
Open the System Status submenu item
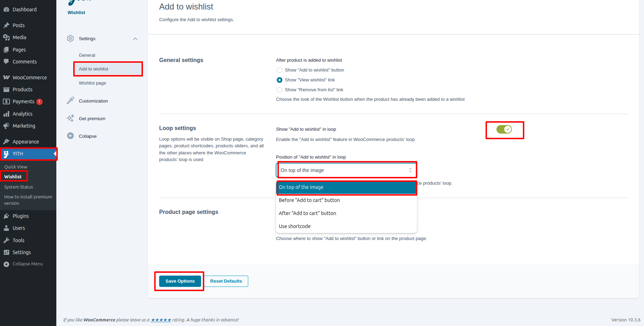[x=19, y=187]
